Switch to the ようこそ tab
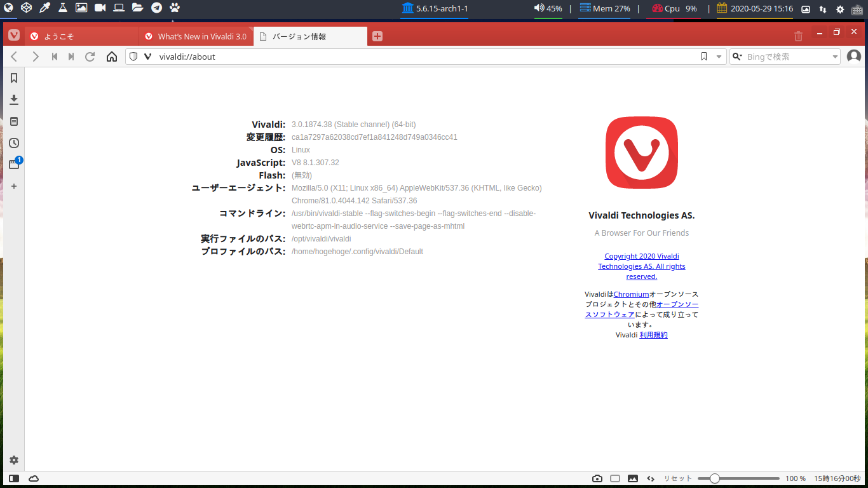 (81, 36)
